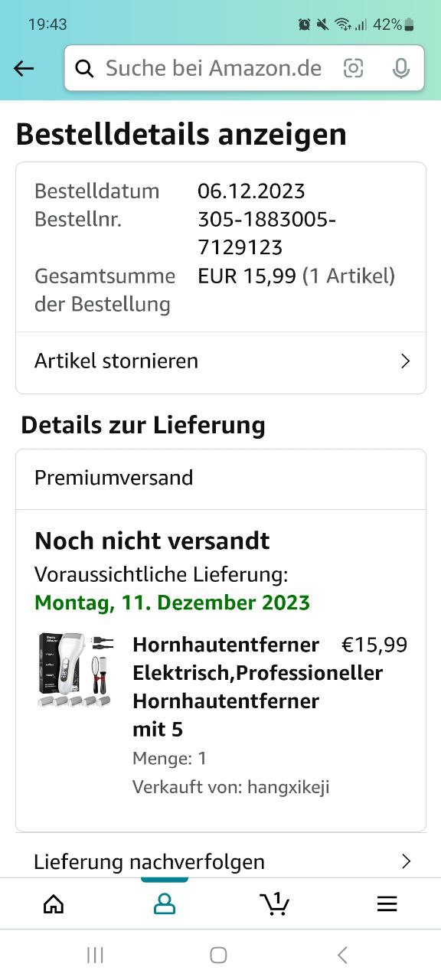Tap the back arrow icon
Viewport: 441px width, 980px height.
pos(24,69)
